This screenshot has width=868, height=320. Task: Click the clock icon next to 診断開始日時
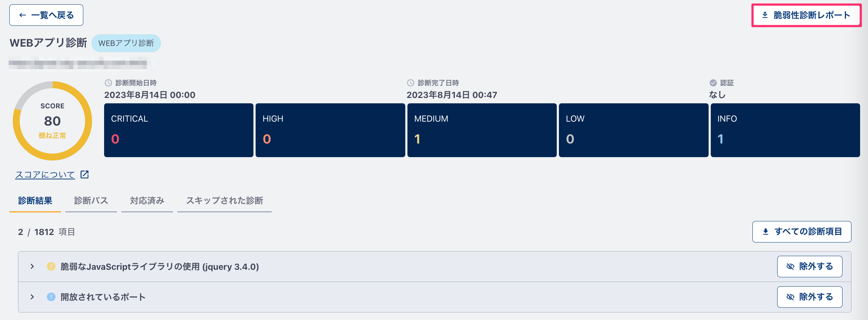point(108,83)
